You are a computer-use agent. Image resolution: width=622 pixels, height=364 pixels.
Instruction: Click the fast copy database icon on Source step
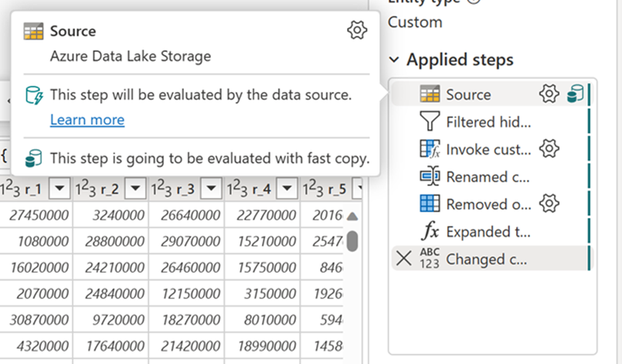pyautogui.click(x=573, y=94)
